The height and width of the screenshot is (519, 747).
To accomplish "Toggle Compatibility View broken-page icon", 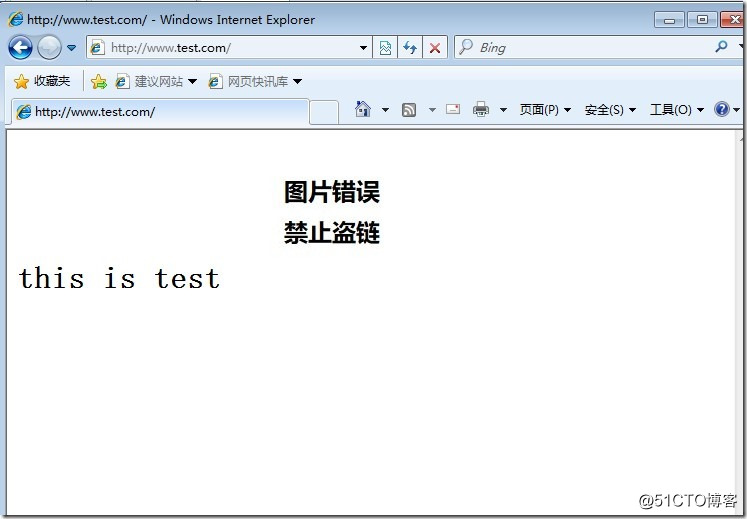I will coord(385,48).
